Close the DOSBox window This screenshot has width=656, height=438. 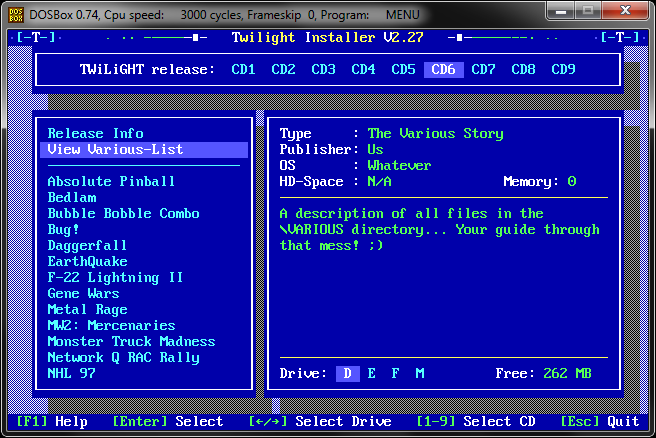point(625,11)
